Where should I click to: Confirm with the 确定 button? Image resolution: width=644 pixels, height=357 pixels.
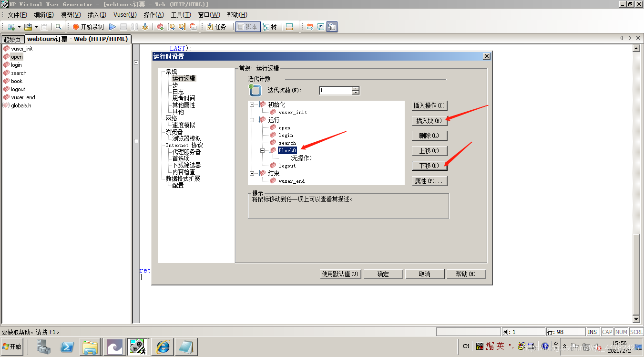pyautogui.click(x=383, y=274)
